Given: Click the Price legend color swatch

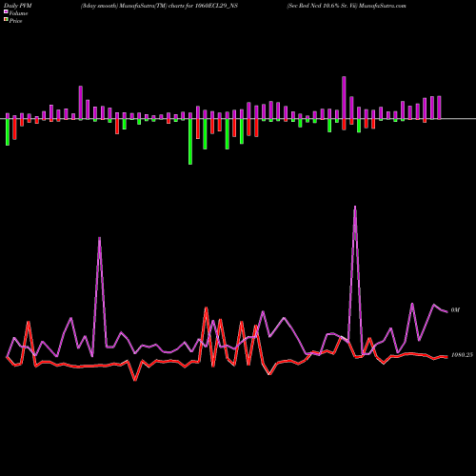Looking at the screenshot, I should click(x=6, y=20).
